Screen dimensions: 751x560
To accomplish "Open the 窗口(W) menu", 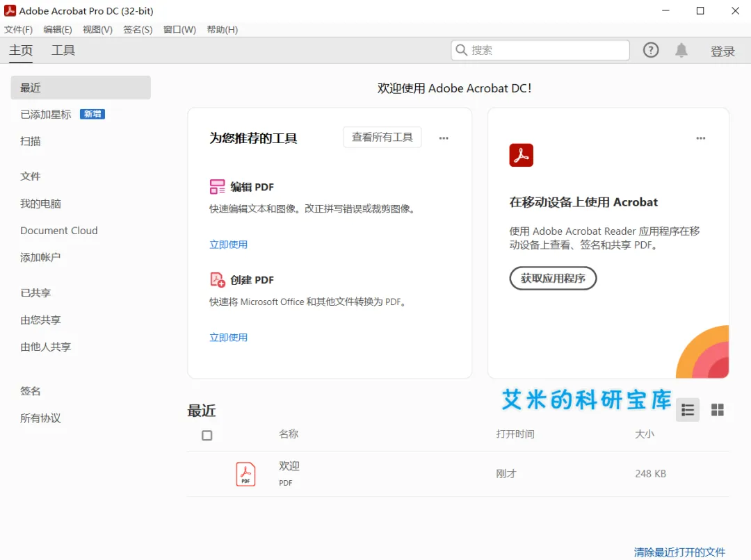I will (x=179, y=30).
